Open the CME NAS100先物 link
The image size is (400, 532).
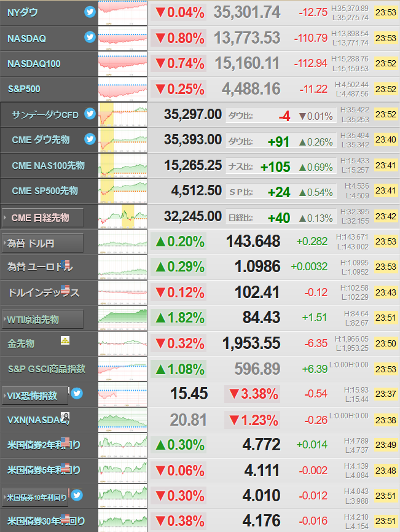tap(48, 166)
